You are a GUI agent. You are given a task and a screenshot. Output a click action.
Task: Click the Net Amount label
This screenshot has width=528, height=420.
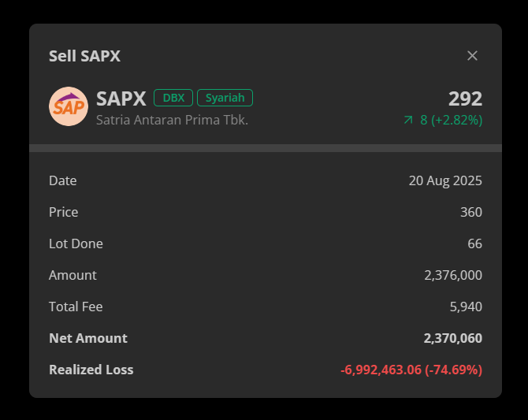click(x=88, y=338)
